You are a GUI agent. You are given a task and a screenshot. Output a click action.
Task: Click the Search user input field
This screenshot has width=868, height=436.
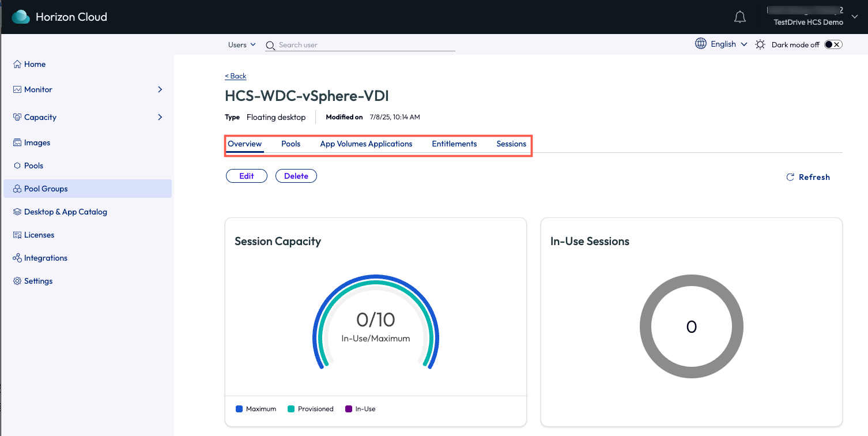(363, 45)
